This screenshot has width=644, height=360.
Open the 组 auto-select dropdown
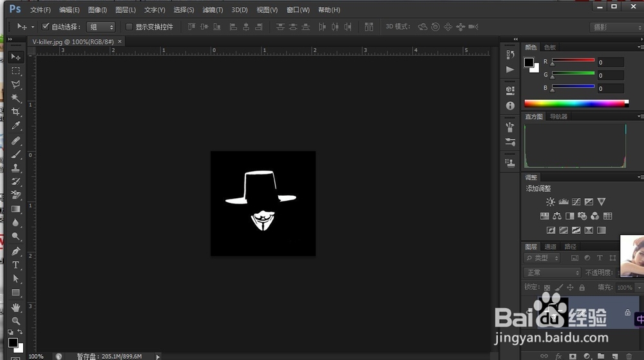click(100, 26)
